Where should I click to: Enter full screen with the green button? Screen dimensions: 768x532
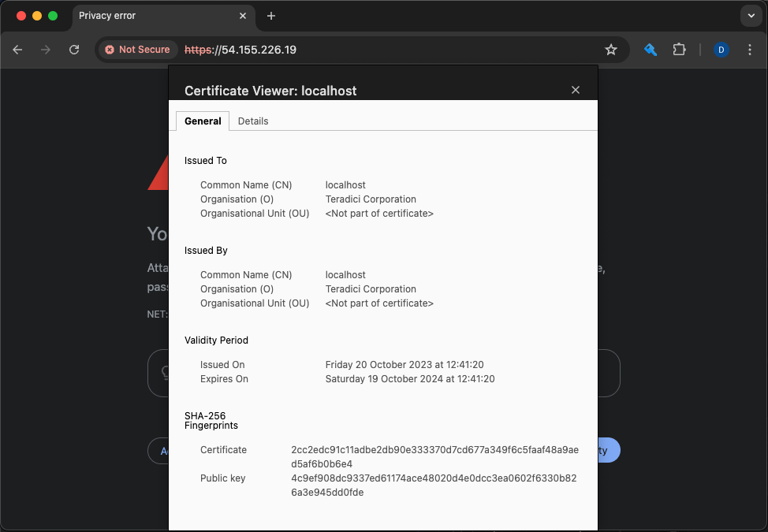pyautogui.click(x=53, y=16)
